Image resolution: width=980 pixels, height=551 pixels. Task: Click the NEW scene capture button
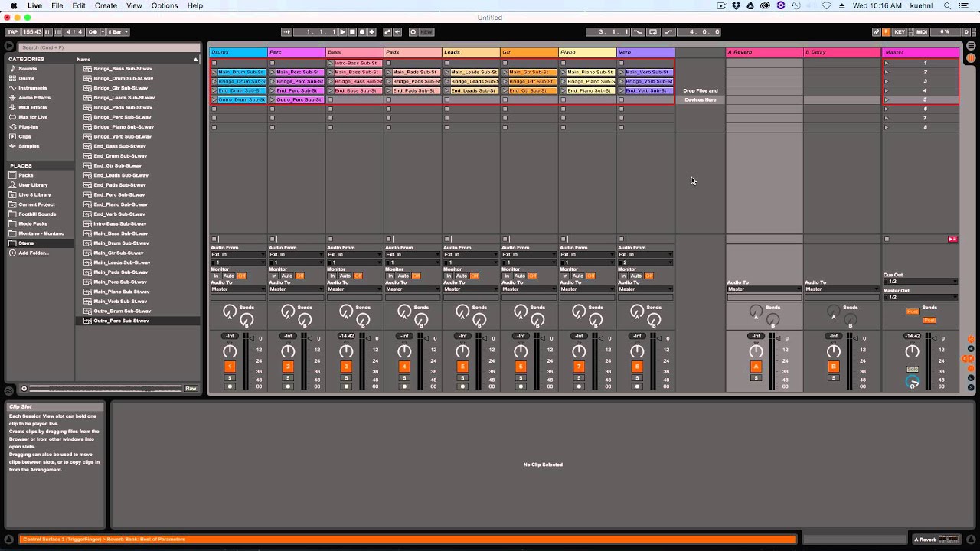tap(426, 32)
